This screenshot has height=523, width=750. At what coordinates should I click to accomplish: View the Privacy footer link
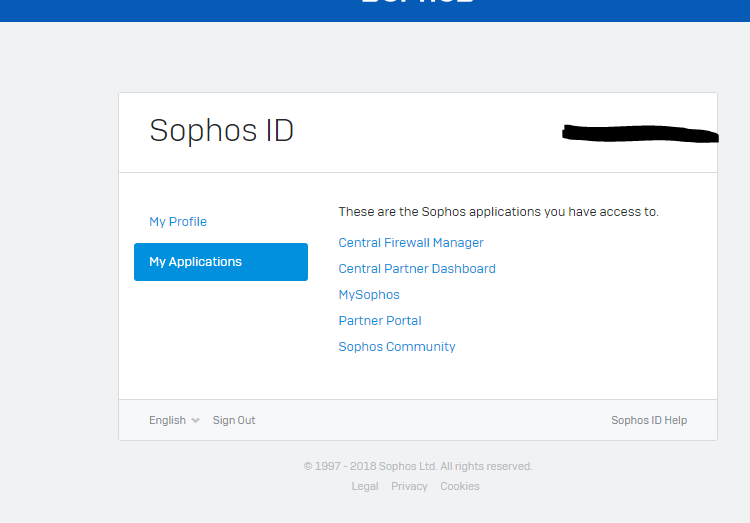point(409,486)
